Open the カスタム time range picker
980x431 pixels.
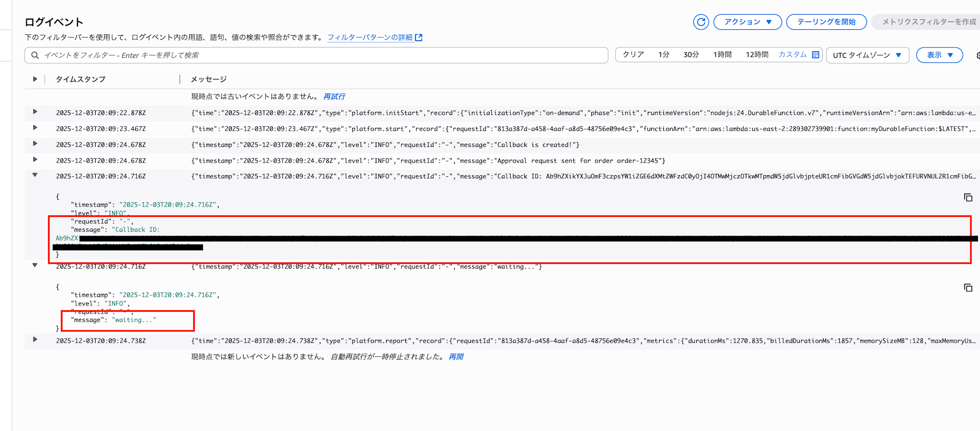coord(799,55)
